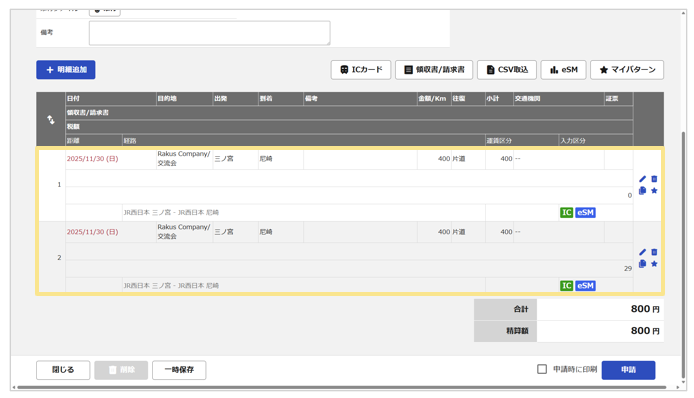Viewport: 694px width, 398px height.
Task: Click the horizontal scrollbar at bottom
Action: [x=342, y=387]
